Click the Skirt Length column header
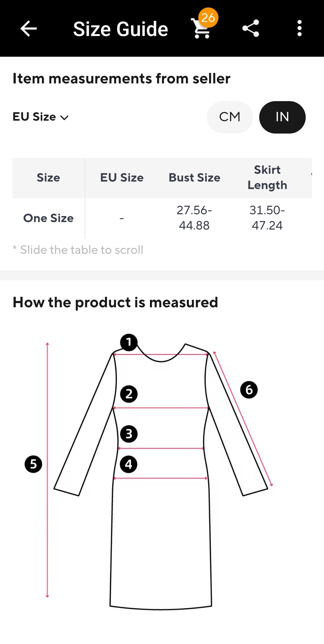This screenshot has width=324, height=644. click(x=267, y=178)
